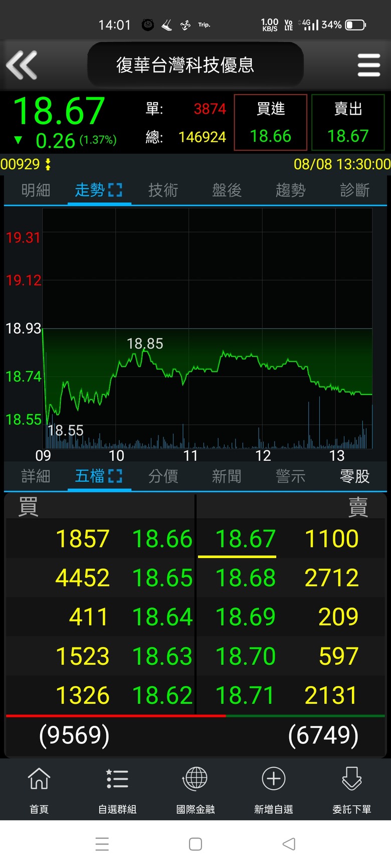
Task: Select bid price 18.63
Action: (162, 656)
